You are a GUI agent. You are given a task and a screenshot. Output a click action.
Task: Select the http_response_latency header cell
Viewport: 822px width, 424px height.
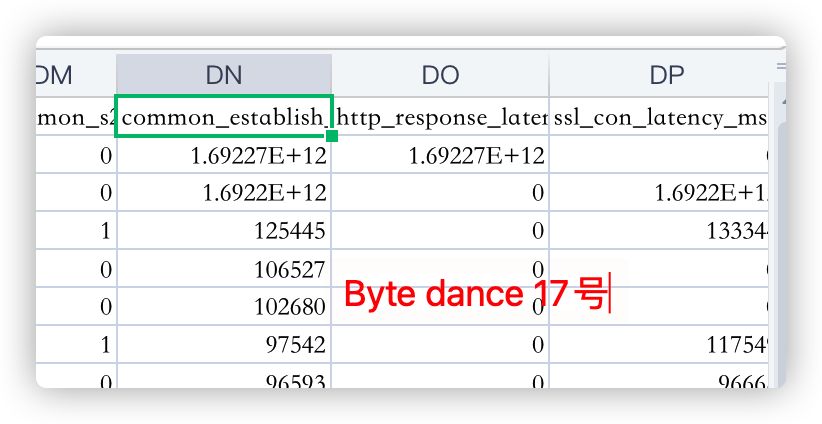439,117
